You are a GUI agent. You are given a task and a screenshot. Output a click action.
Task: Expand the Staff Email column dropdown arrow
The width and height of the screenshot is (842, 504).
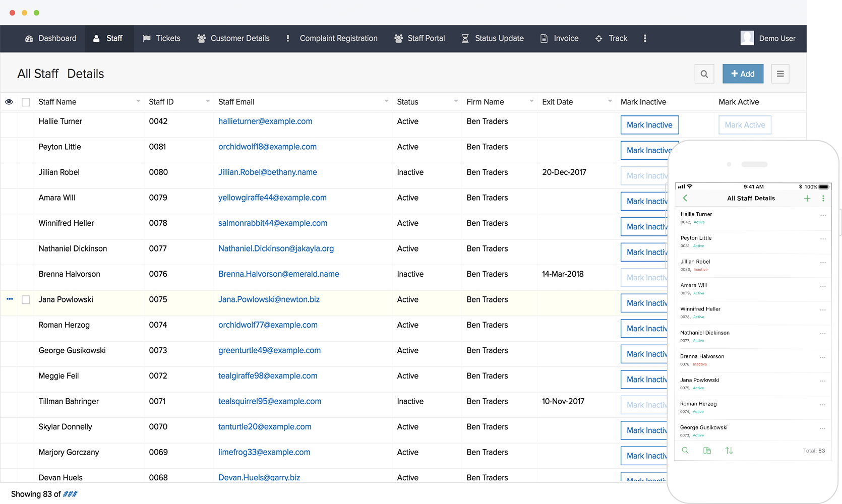[387, 101]
